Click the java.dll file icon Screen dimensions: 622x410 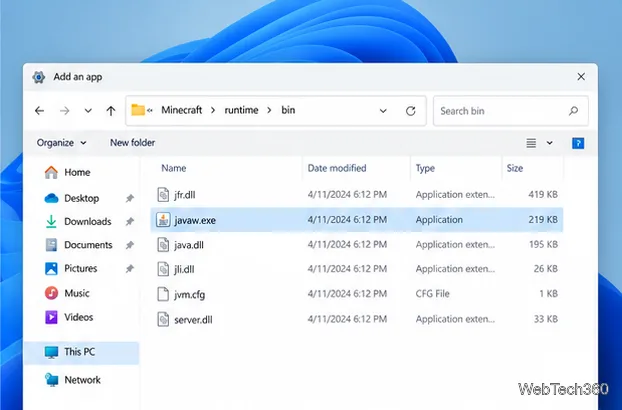point(163,245)
